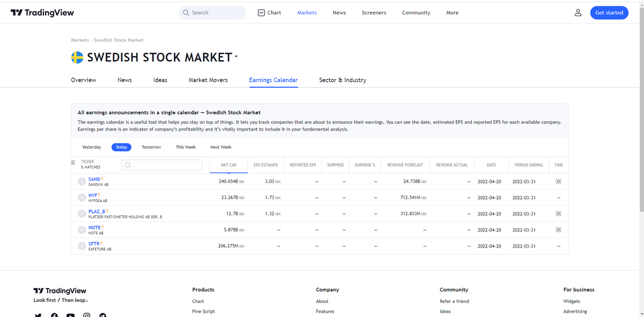Go to News in the top navigation
Viewport: 644px width, 317px height.
point(339,12)
